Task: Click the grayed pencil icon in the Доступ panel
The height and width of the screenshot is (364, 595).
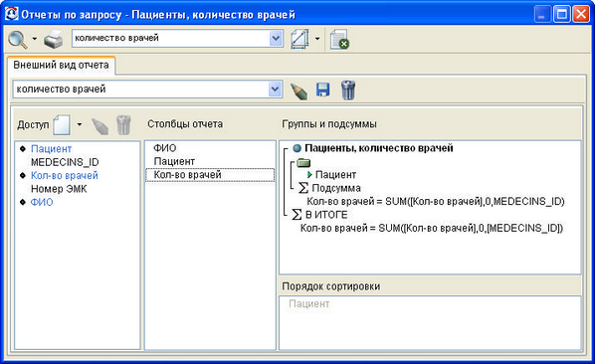Action: pyautogui.click(x=100, y=126)
